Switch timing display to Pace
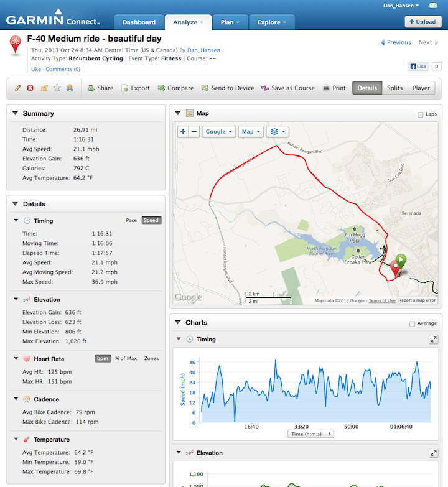 (x=131, y=220)
